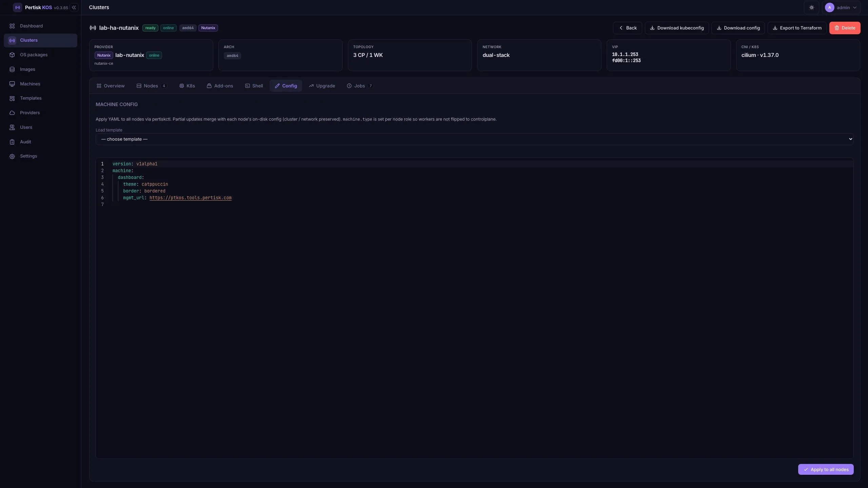The height and width of the screenshot is (488, 868).
Task: Click the 'amd64' badge in cluster header
Action: pos(188,28)
